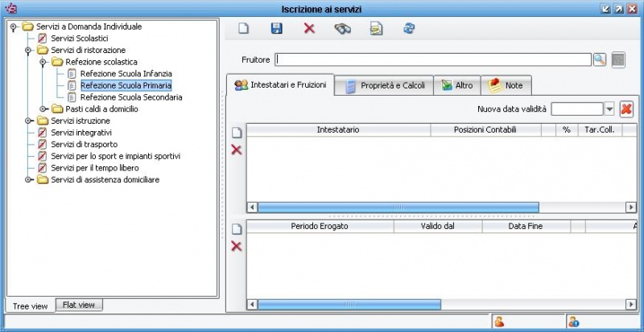
Task: Delete row from Intestatario table
Action: pos(236,150)
